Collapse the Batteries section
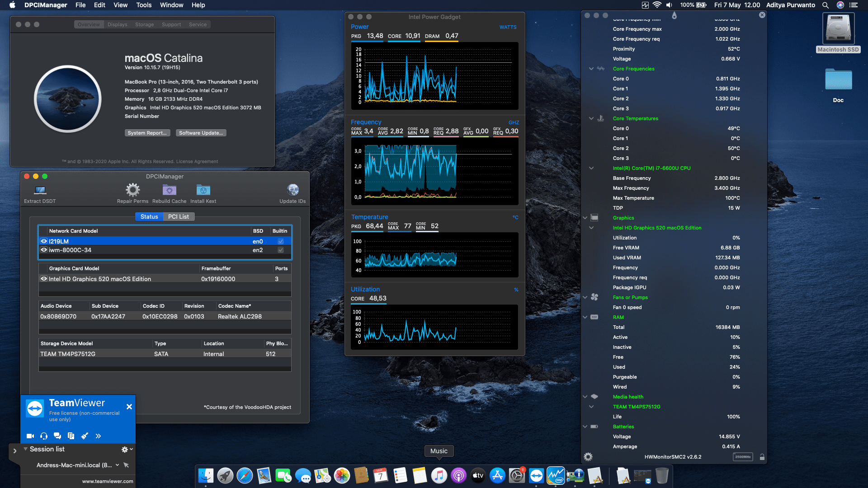 click(585, 427)
